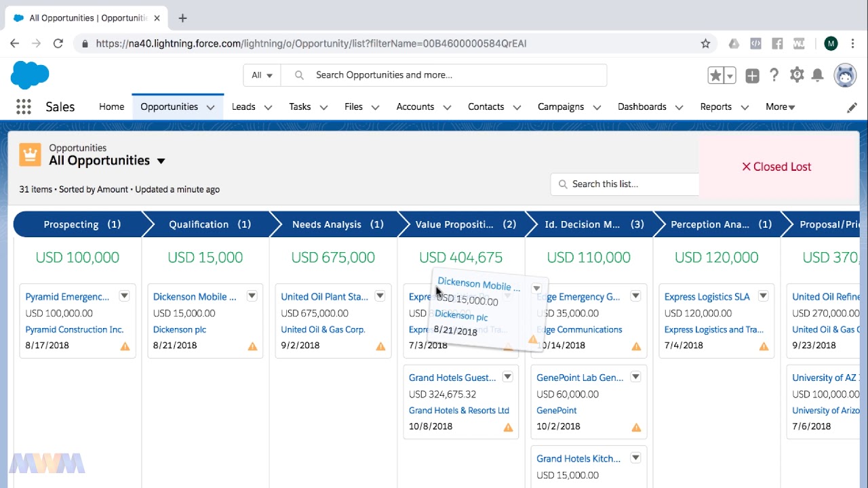Open the Grand Hotels & Resorts Ltd link
The image size is (868, 488).
coord(458,410)
